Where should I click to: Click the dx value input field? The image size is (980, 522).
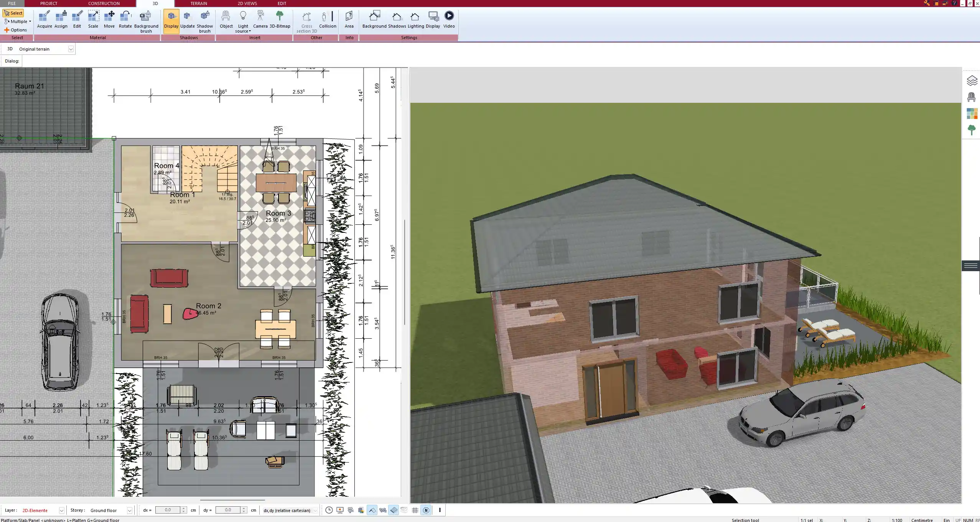click(168, 510)
